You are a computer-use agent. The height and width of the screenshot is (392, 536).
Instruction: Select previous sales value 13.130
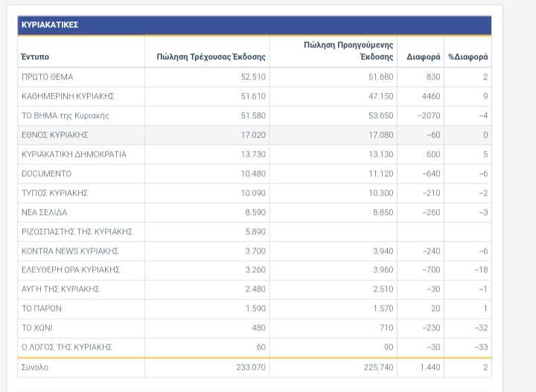381,154
